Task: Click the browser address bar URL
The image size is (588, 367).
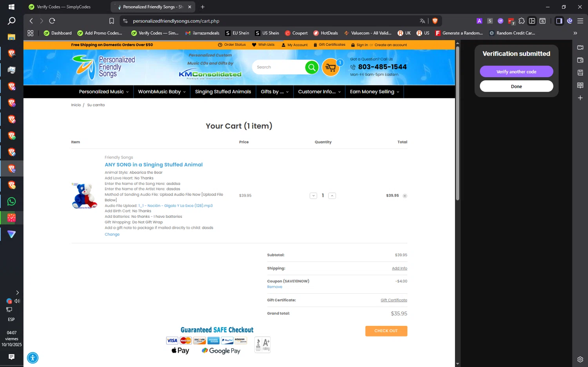Action: pos(176,21)
